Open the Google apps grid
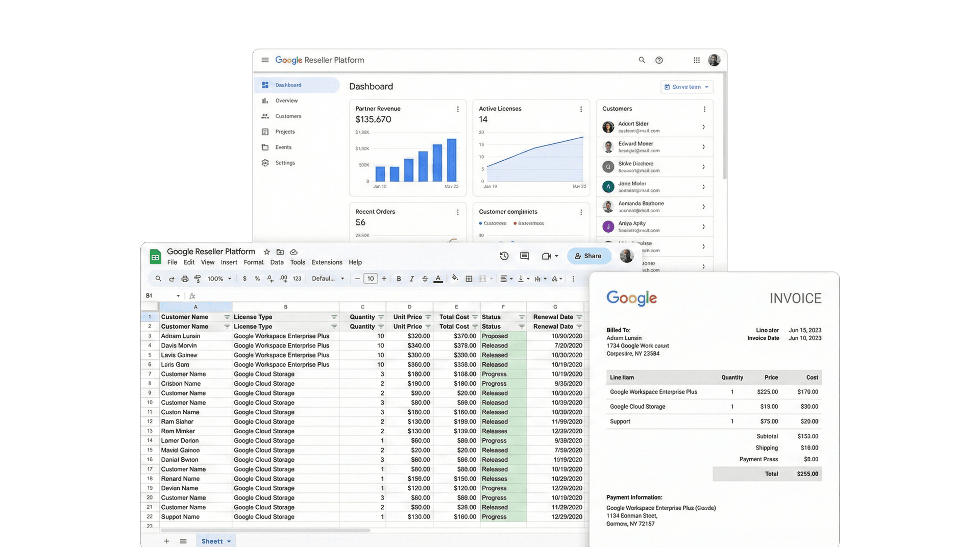The width and height of the screenshot is (980, 547). pyautogui.click(x=696, y=60)
